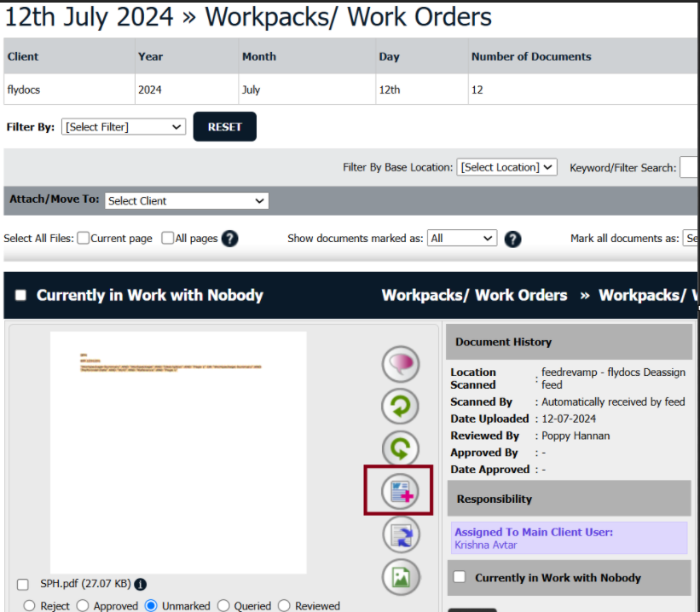
Task: Click the Document History panel header
Action: pos(570,342)
